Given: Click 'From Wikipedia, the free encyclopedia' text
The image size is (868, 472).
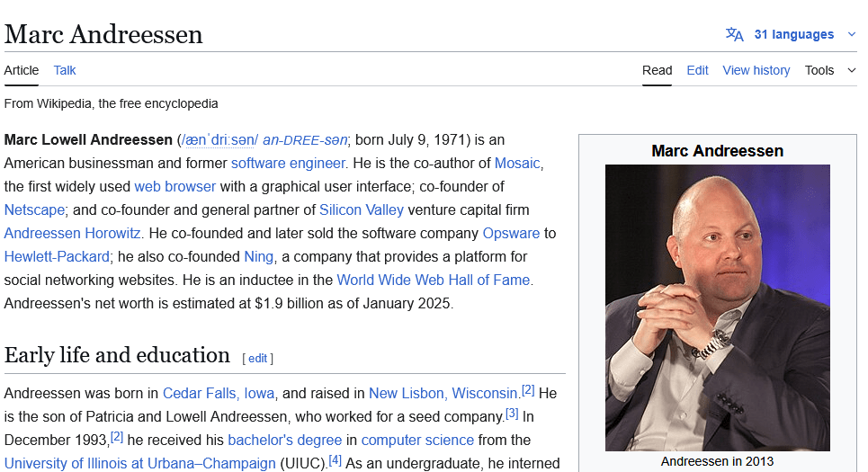Looking at the screenshot, I should tap(111, 103).
